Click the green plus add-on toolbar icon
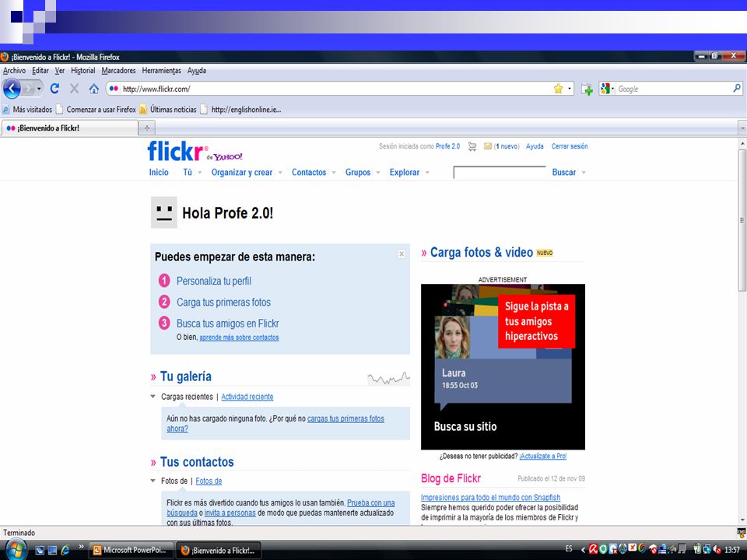The width and height of the screenshot is (747, 560). coord(587,89)
